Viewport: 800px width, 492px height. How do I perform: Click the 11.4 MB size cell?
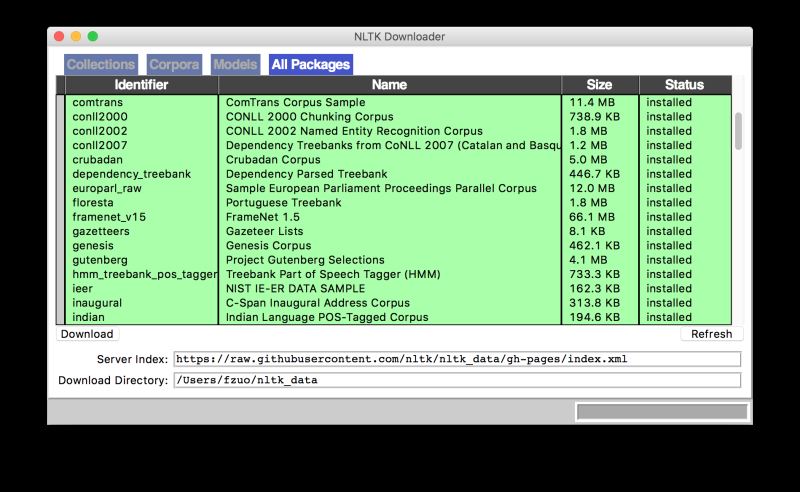point(592,102)
